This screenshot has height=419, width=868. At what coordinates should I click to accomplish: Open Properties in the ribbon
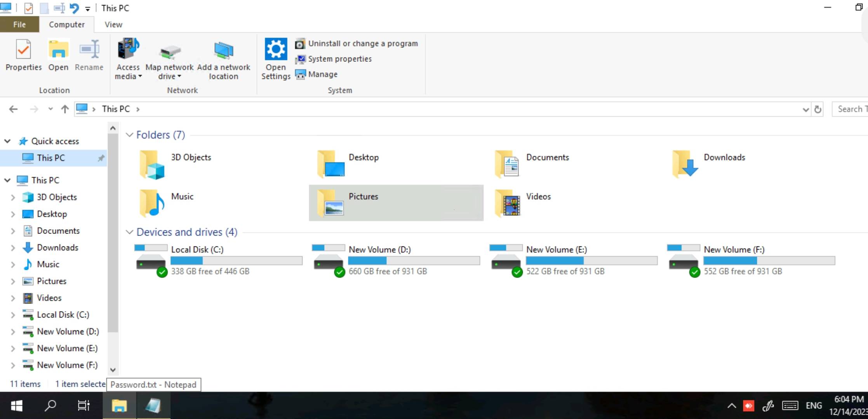[23, 55]
